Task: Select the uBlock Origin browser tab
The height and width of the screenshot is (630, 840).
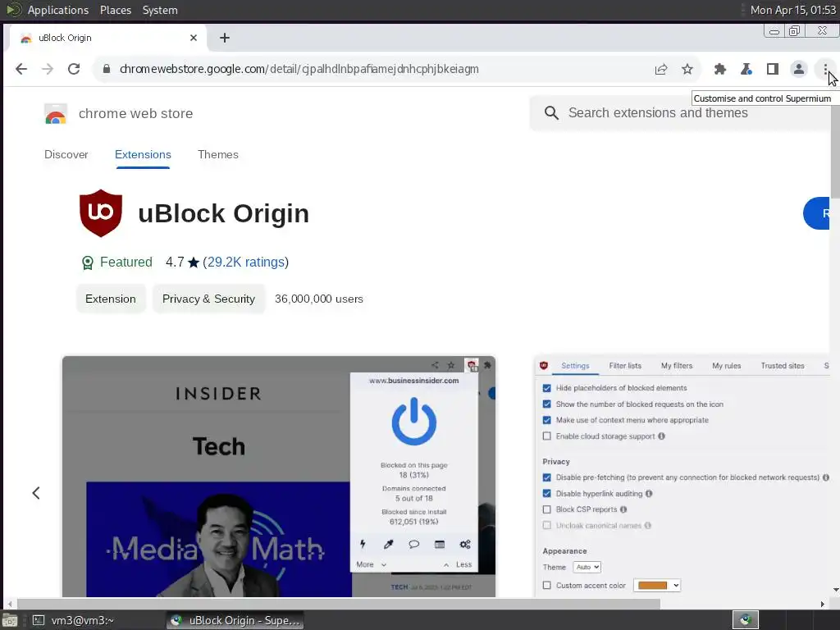Action: [107, 38]
